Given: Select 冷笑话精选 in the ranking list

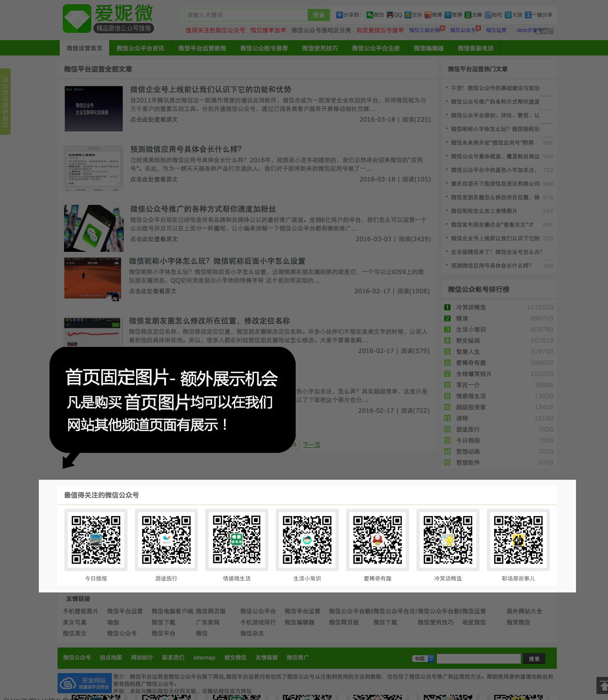Looking at the screenshot, I should pos(471,307).
